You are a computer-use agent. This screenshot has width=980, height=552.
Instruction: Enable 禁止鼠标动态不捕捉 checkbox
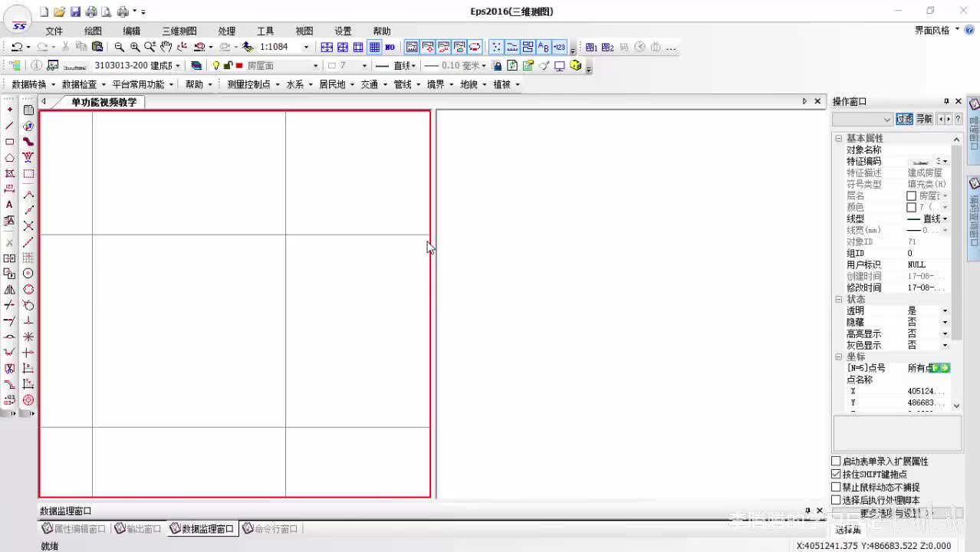coord(837,488)
